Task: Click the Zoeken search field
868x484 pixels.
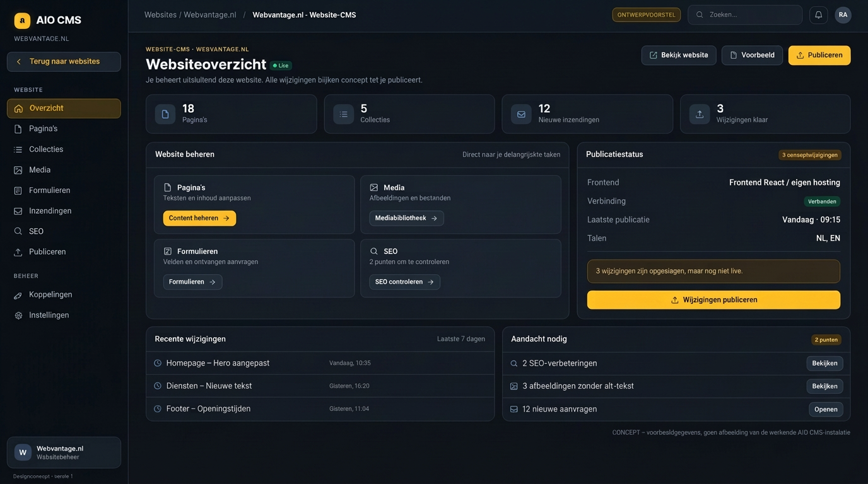Action: click(745, 15)
